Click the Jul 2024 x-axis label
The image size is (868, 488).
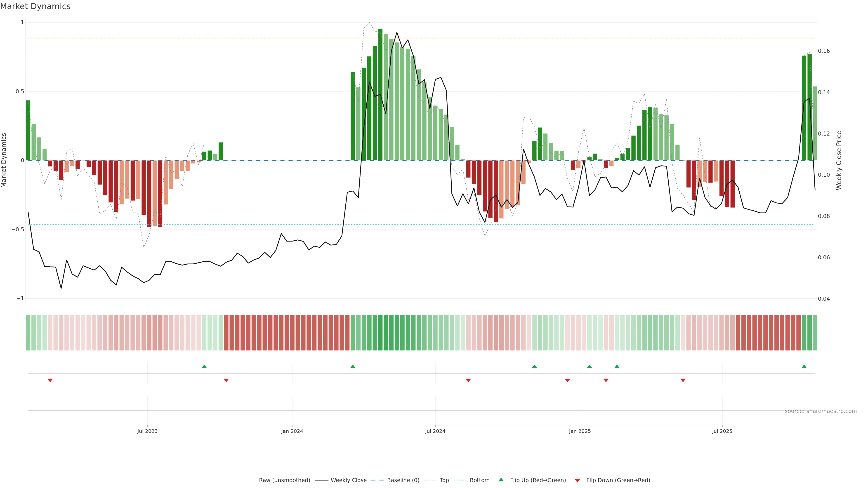tap(435, 431)
